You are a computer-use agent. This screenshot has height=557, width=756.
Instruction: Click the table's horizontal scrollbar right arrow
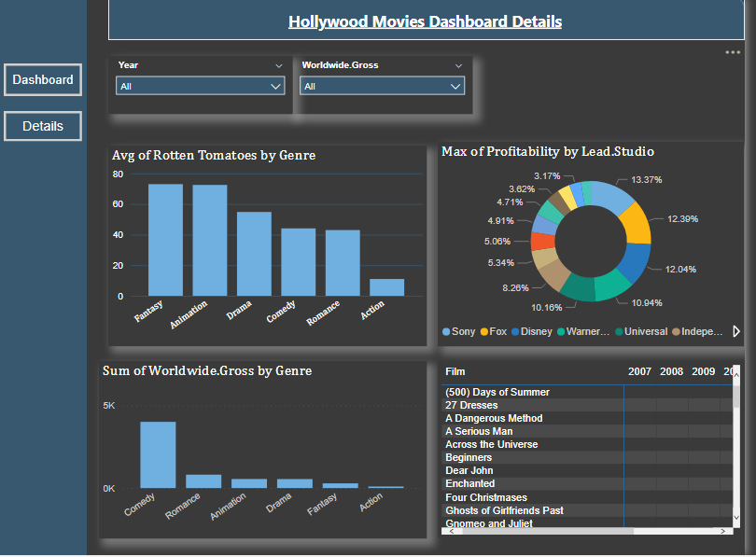(724, 532)
